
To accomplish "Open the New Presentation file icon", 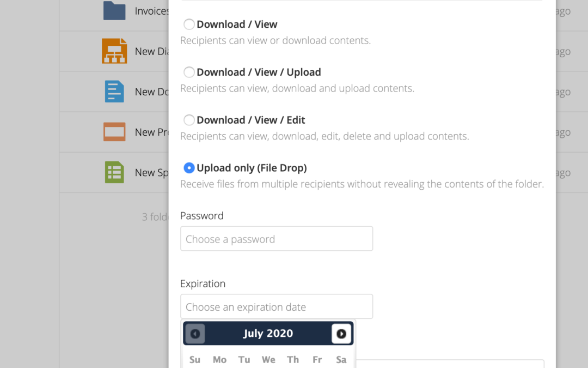I will [x=114, y=132].
